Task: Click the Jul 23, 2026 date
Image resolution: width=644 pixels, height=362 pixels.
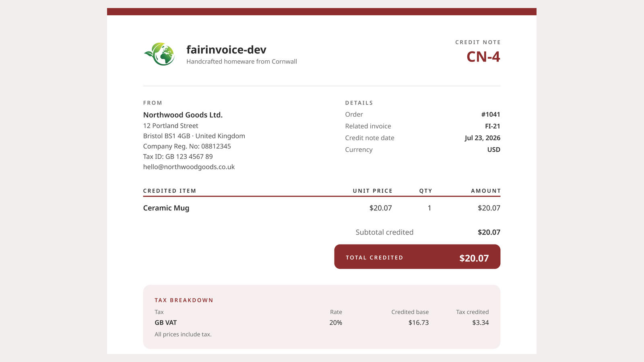Action: (x=483, y=138)
